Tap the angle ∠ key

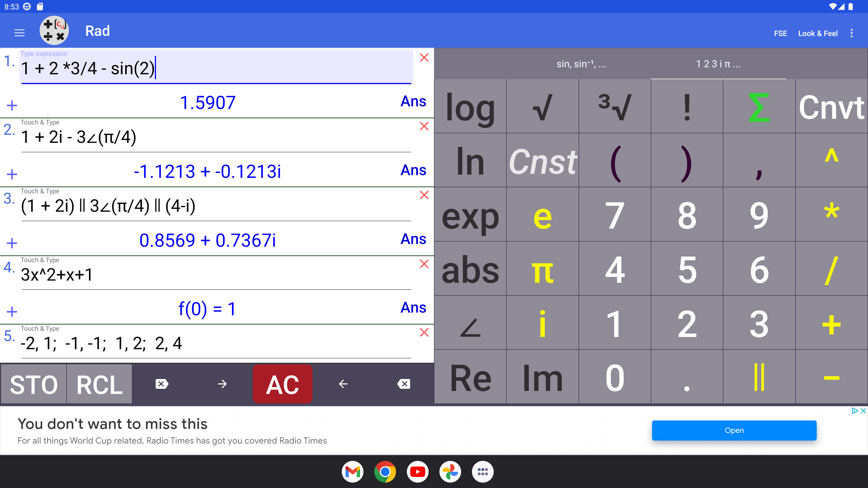(x=470, y=323)
